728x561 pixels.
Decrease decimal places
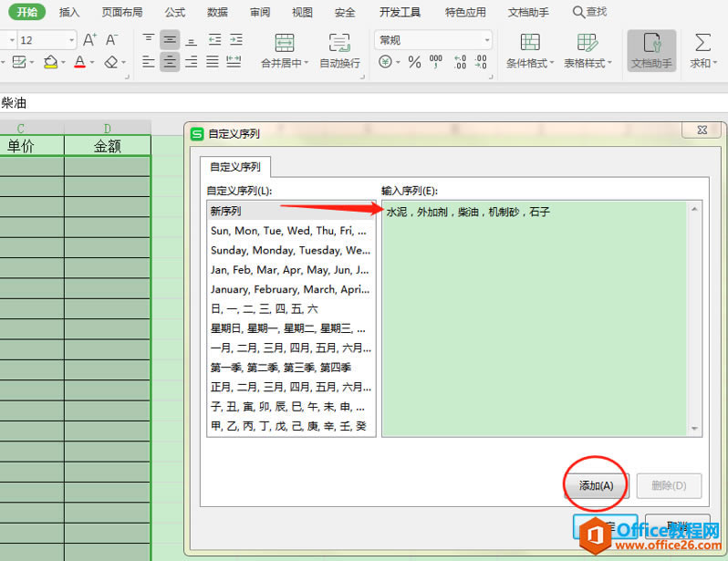(481, 61)
